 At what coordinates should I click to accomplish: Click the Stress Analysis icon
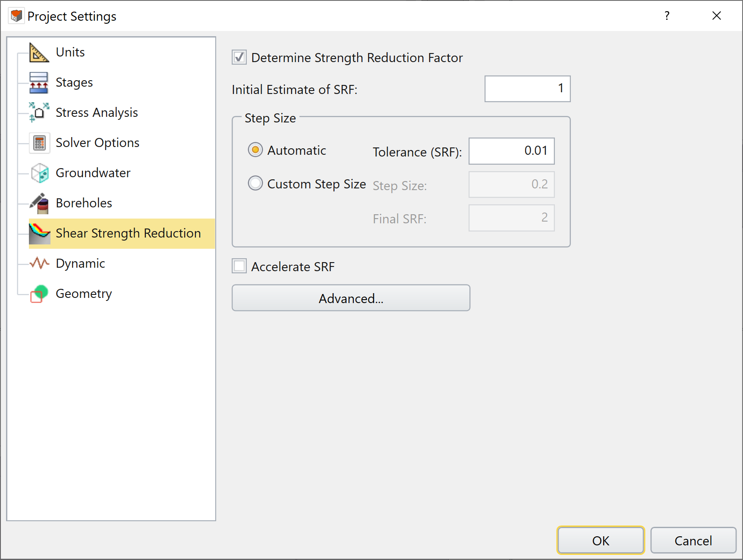(39, 113)
